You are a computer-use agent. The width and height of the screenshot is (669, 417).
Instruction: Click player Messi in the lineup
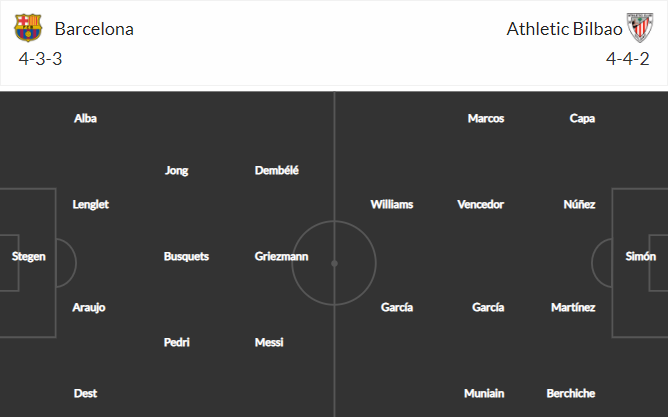[x=269, y=342]
